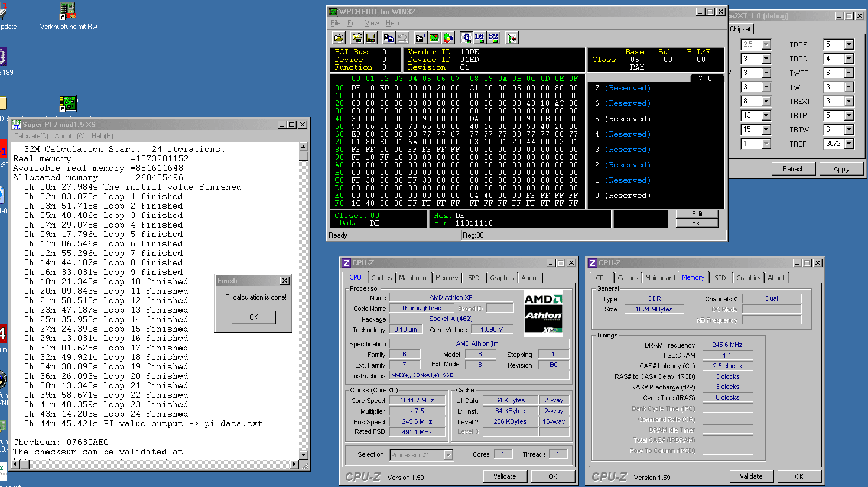868x487 pixels.
Task: Click Super PI horizontal scrollbar right arrow
Action: [295, 465]
